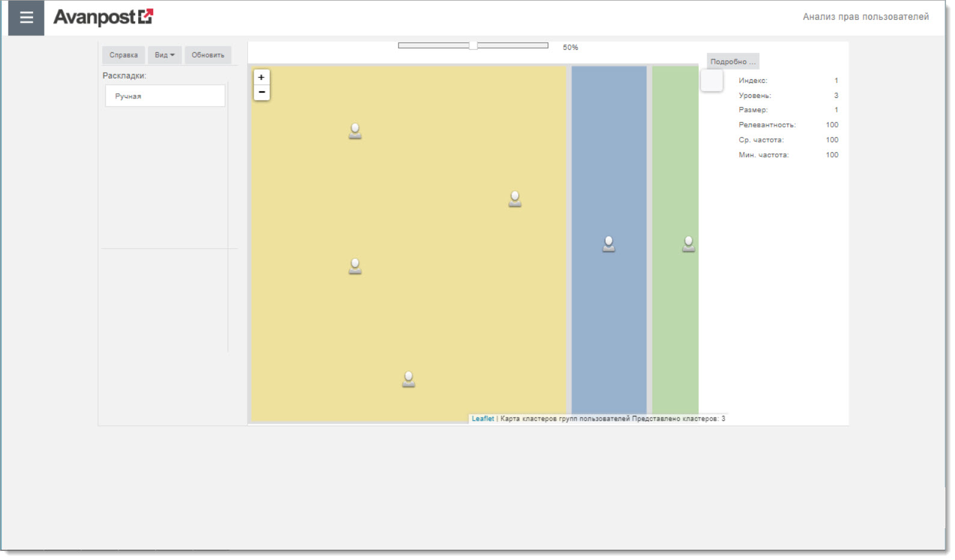This screenshot has width=955, height=560.
Task: Select the topmost user icon in yellow cluster
Action: tap(355, 131)
